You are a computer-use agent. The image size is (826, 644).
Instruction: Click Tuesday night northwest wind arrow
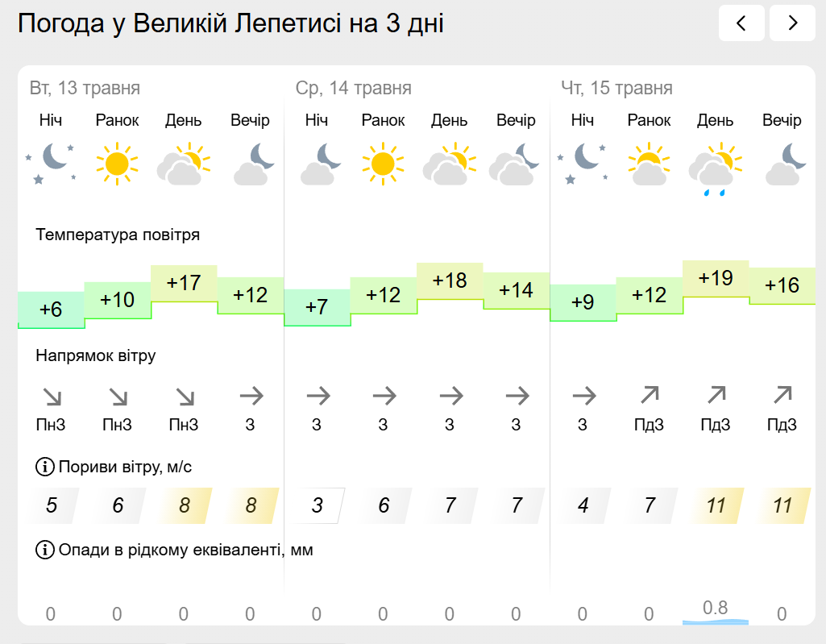pyautogui.click(x=52, y=397)
